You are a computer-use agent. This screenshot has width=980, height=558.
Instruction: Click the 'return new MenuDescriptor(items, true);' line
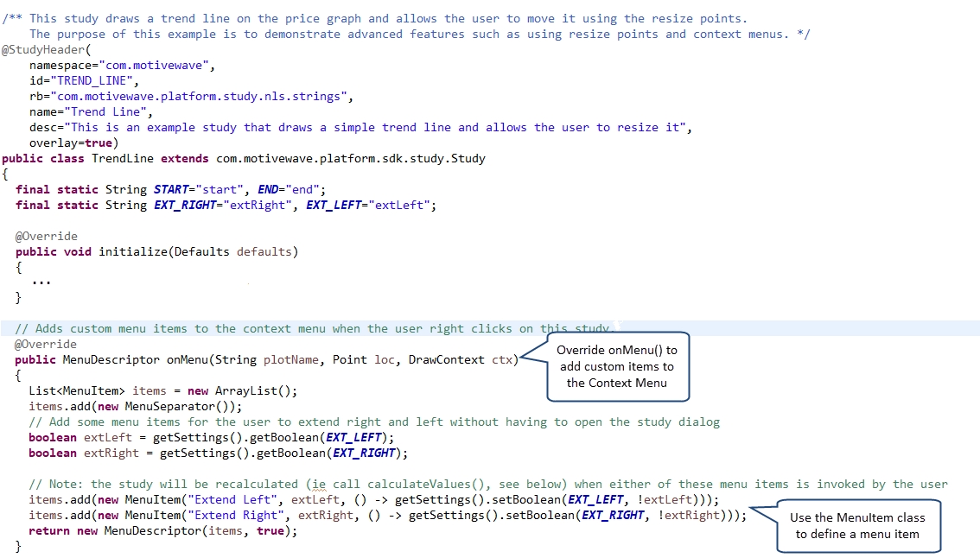pyautogui.click(x=163, y=531)
